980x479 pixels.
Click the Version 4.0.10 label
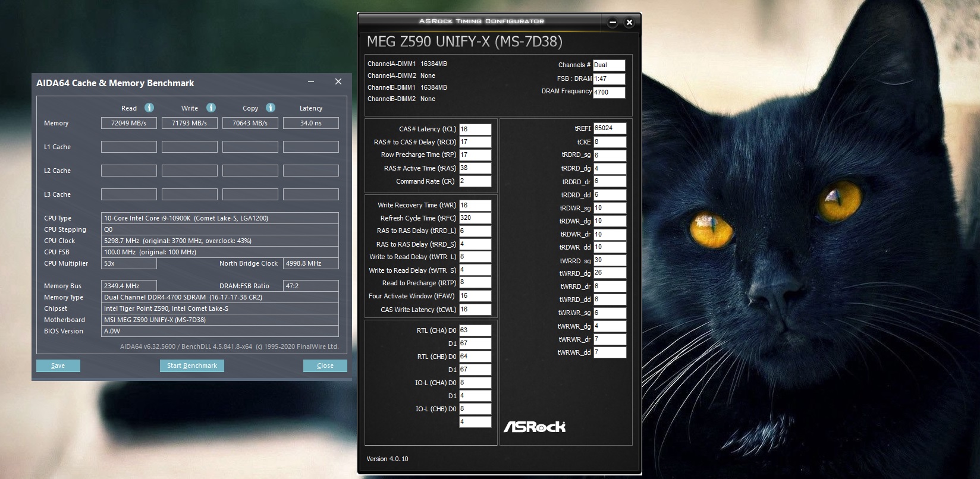point(387,459)
